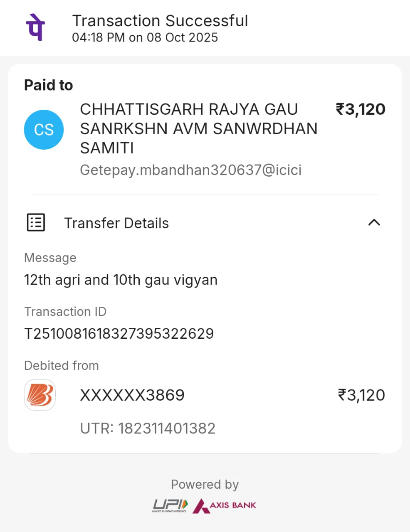Click the Powered by text
This screenshot has width=410, height=532.
205,485
